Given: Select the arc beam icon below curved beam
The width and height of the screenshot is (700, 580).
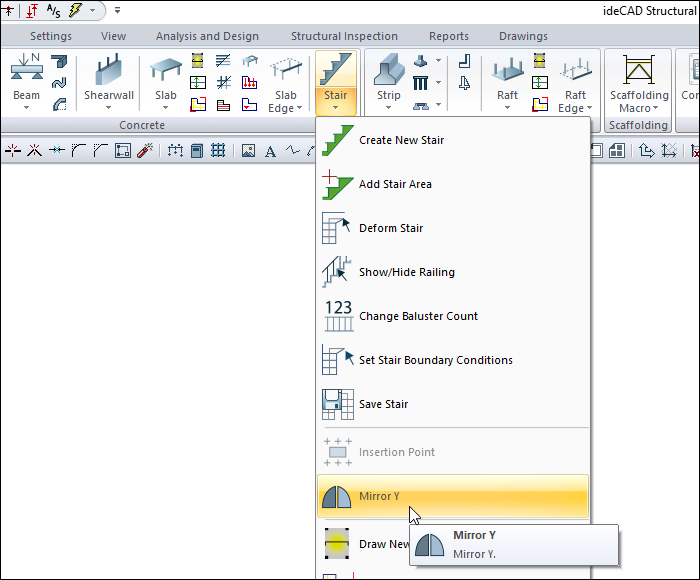Looking at the screenshot, I should [59, 104].
